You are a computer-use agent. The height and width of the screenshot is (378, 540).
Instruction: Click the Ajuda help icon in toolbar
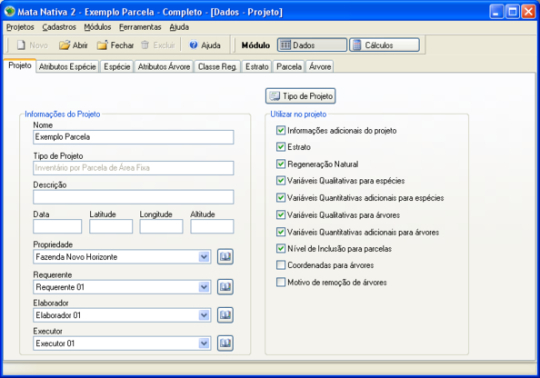(x=194, y=45)
